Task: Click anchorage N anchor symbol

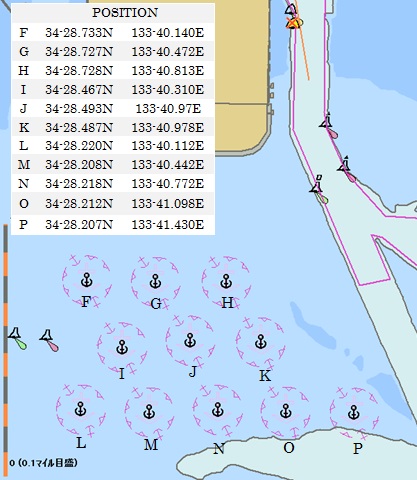Action: (x=218, y=410)
